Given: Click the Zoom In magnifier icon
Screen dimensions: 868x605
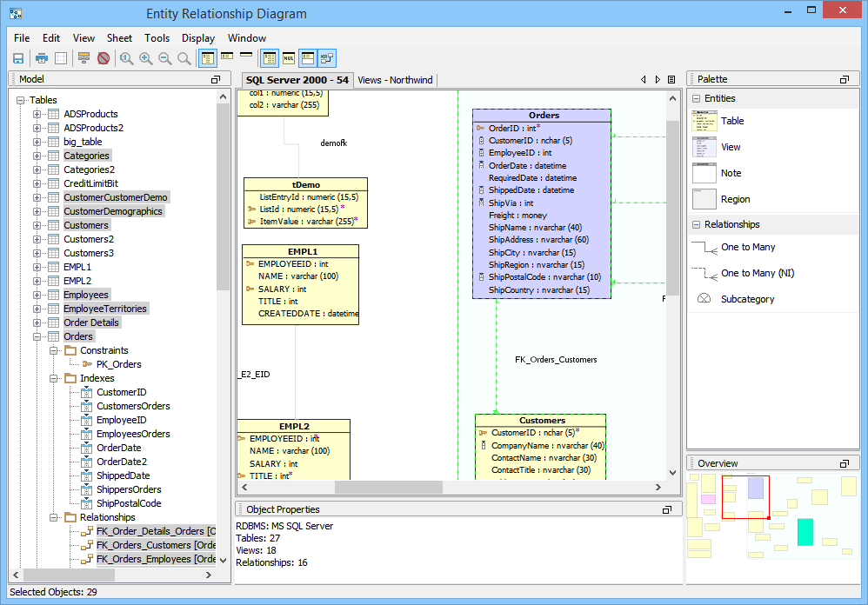Looking at the screenshot, I should coord(146,58).
